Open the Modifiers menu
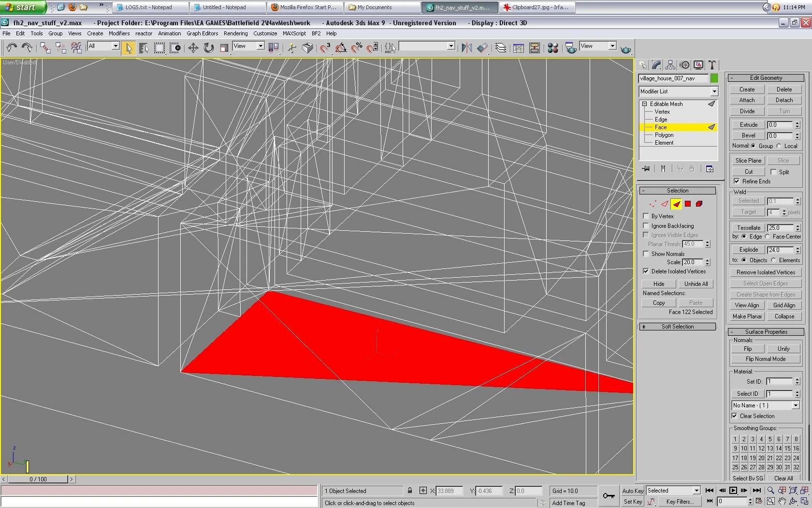Image resolution: width=812 pixels, height=508 pixels. [119, 33]
